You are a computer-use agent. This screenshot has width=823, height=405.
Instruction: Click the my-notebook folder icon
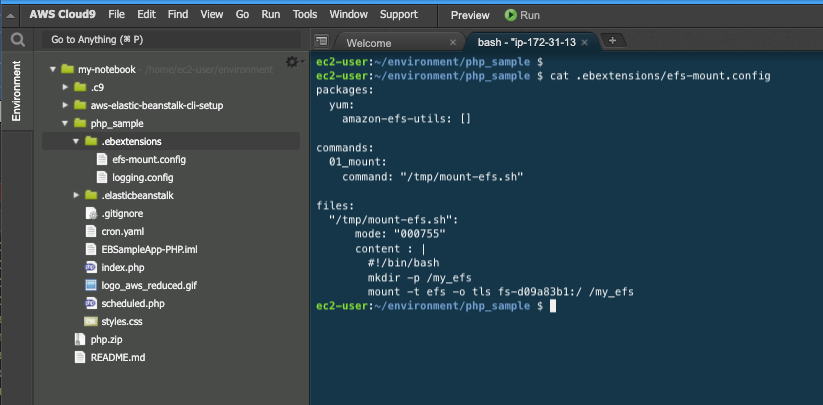[x=67, y=69]
